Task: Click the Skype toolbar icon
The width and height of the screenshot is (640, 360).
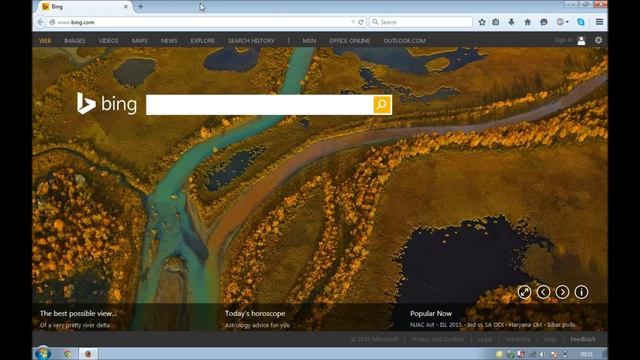Action: (581, 22)
